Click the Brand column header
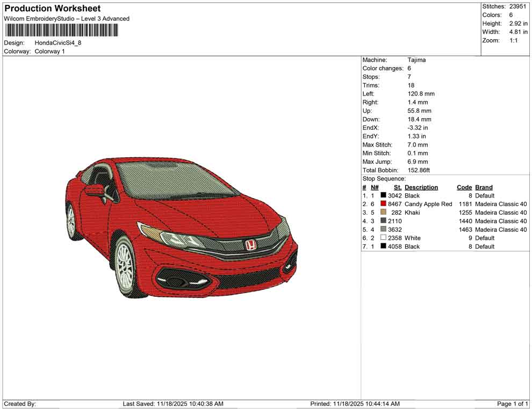The image size is (532, 409). [x=483, y=187]
